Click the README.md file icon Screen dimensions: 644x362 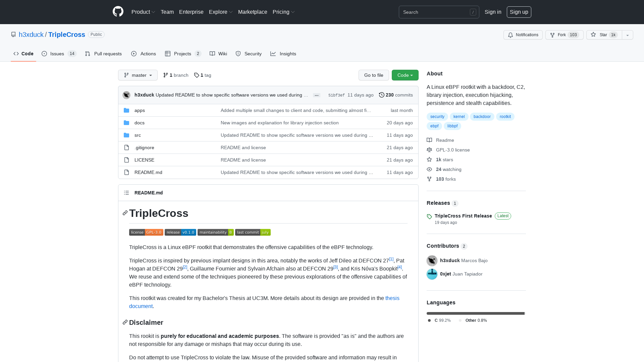point(126,172)
